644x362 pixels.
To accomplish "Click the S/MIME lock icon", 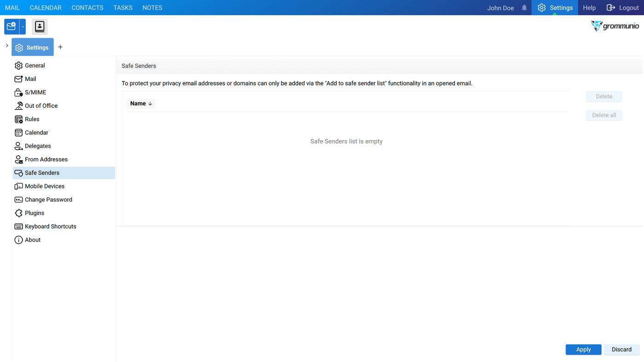I will 18,92.
